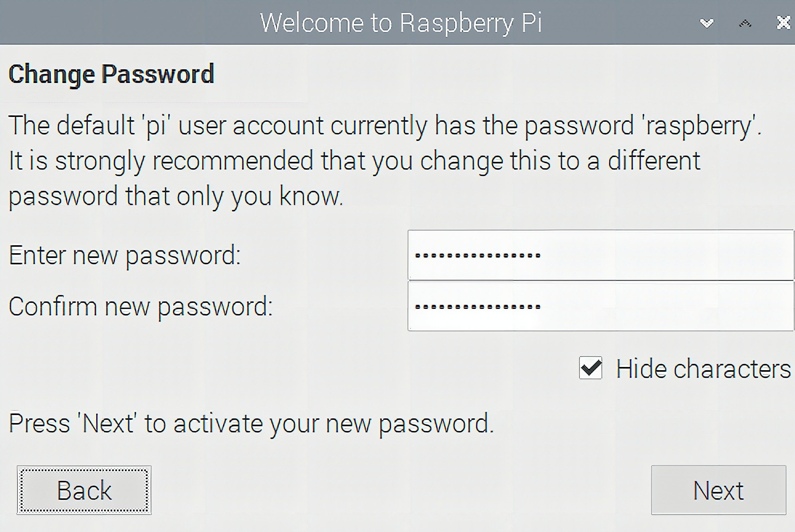Screen dimensions: 795x532
Task: Click the word 'raspberry' in the description
Action: tap(700, 126)
